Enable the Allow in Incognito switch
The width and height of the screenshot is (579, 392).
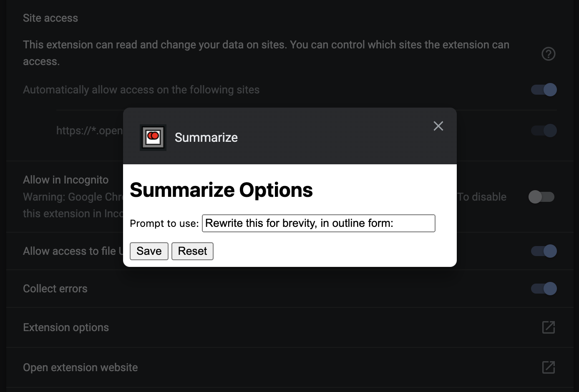click(541, 197)
